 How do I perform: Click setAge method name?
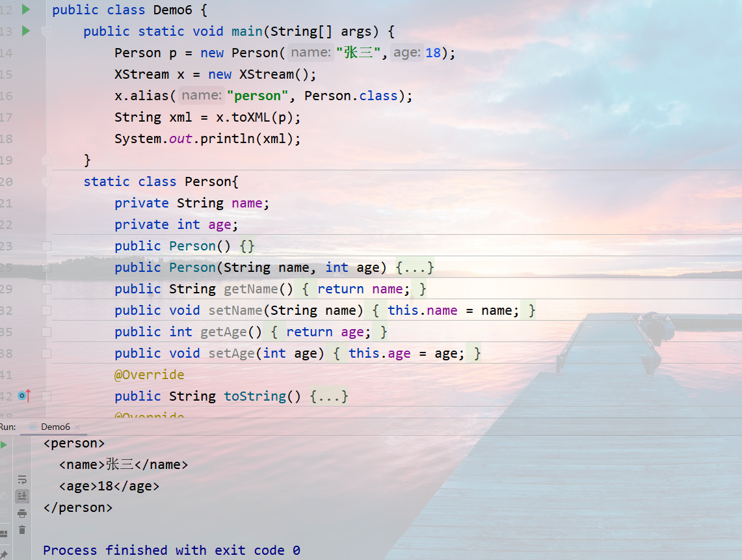click(x=232, y=353)
